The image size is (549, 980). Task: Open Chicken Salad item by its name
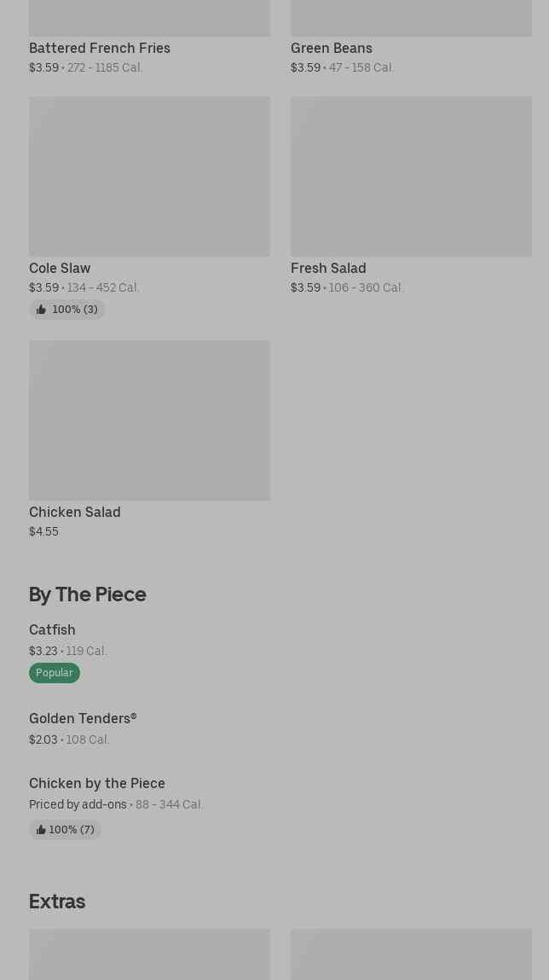click(x=75, y=512)
